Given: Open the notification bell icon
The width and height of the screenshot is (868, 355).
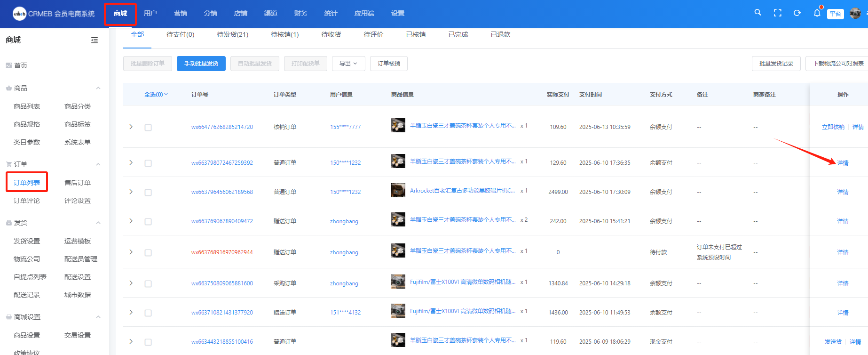Looking at the screenshot, I should pos(817,13).
